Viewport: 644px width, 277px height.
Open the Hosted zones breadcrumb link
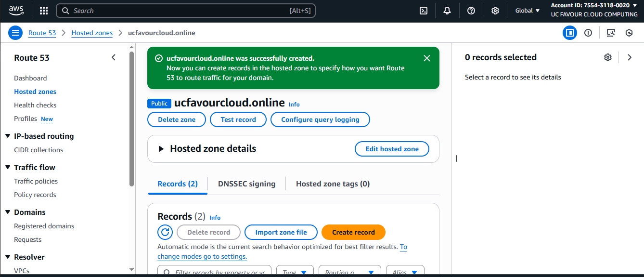[92, 33]
